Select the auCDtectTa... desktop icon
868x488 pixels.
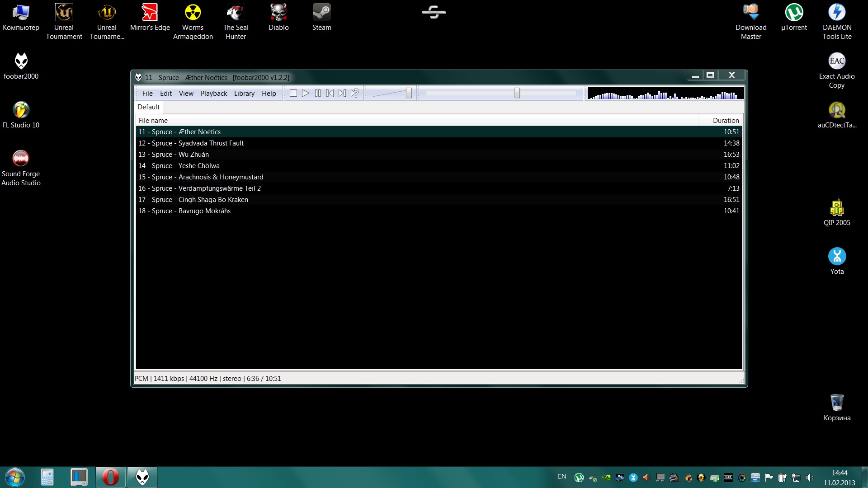(837, 115)
